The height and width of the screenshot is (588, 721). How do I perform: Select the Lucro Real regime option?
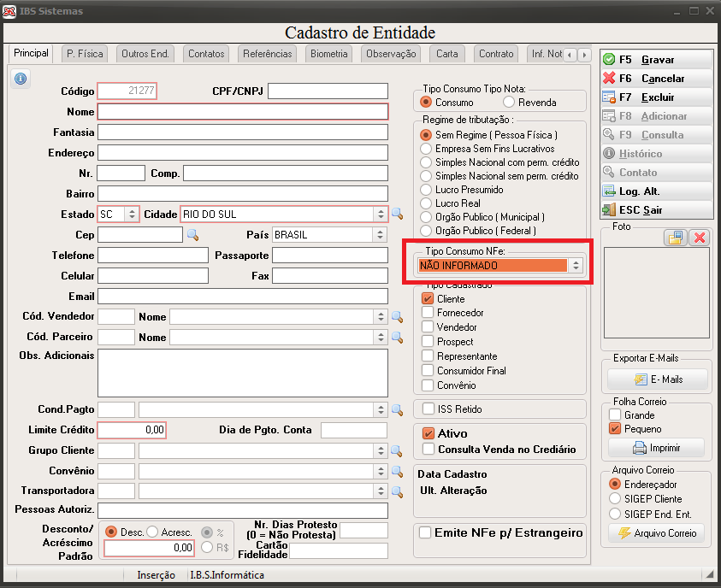pos(426,203)
